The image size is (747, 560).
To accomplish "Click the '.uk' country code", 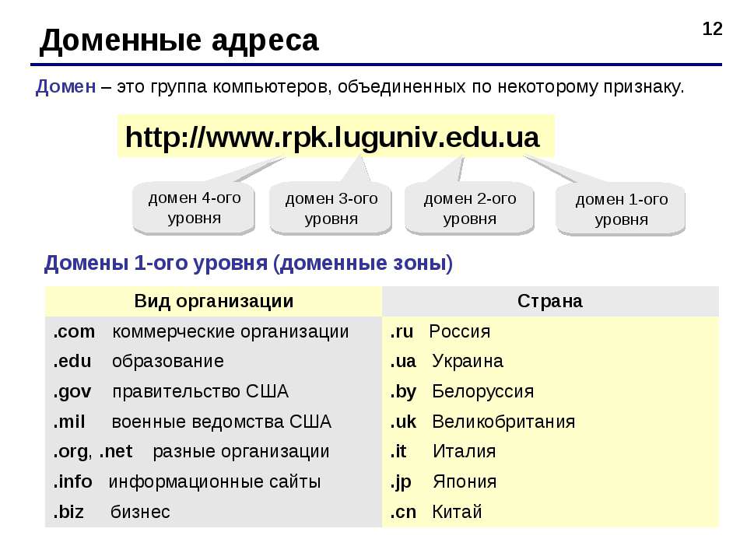I will click(403, 422).
